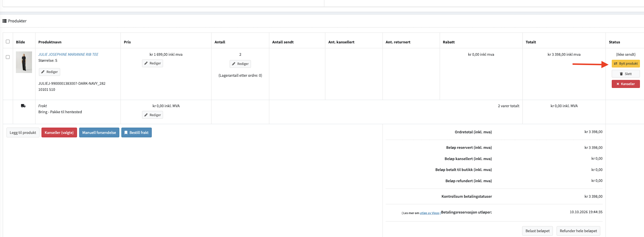Open the utløp av Vipps link
Viewport: 644px width, 237px height.
[429, 213]
